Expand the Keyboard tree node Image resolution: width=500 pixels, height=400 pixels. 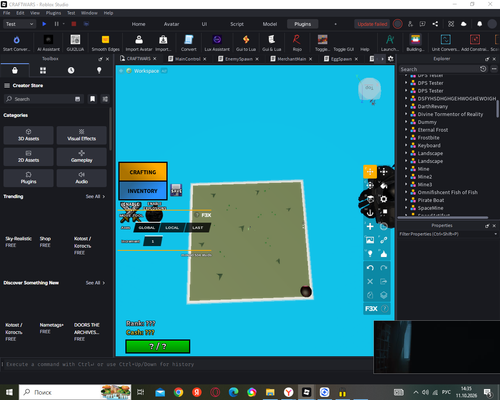tap(406, 145)
